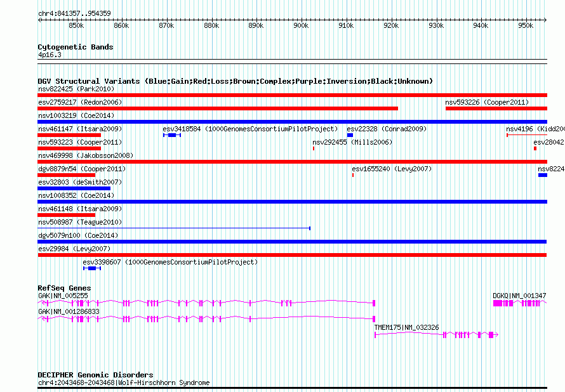
Task: Select the RefSeq Genes track title
Action: coord(64,288)
